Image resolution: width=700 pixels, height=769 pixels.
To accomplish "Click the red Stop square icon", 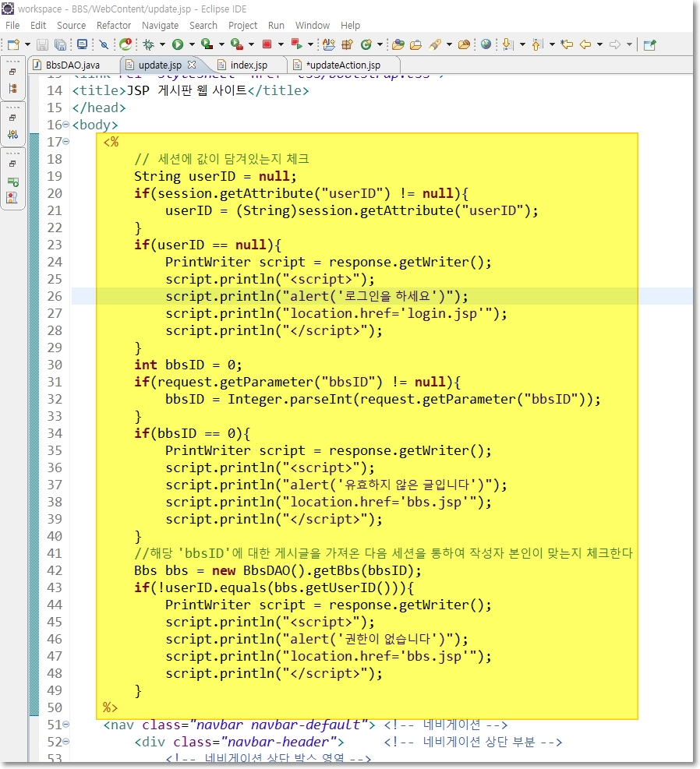I will [x=267, y=44].
